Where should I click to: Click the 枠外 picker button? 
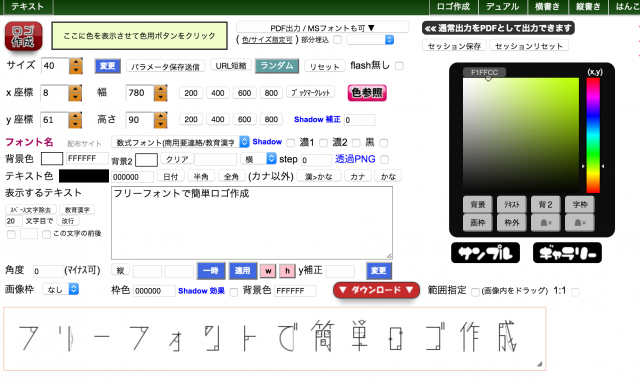tap(511, 223)
